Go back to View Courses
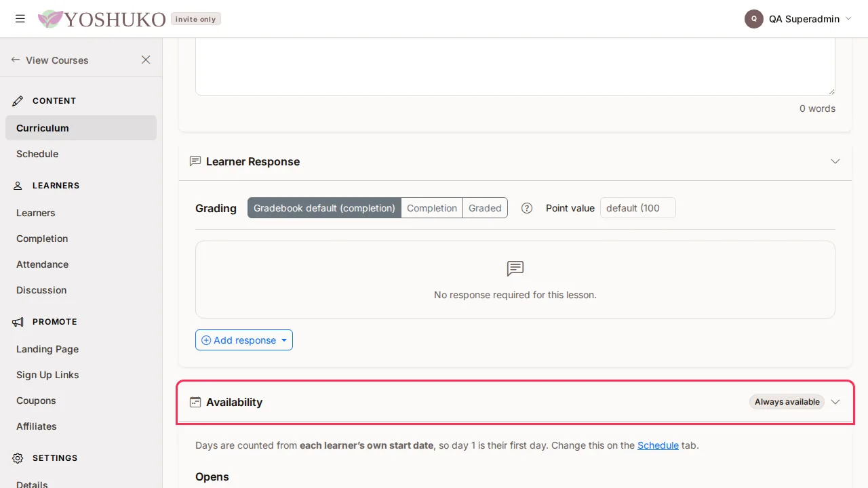Screen dimensions: 868x488 50,60
